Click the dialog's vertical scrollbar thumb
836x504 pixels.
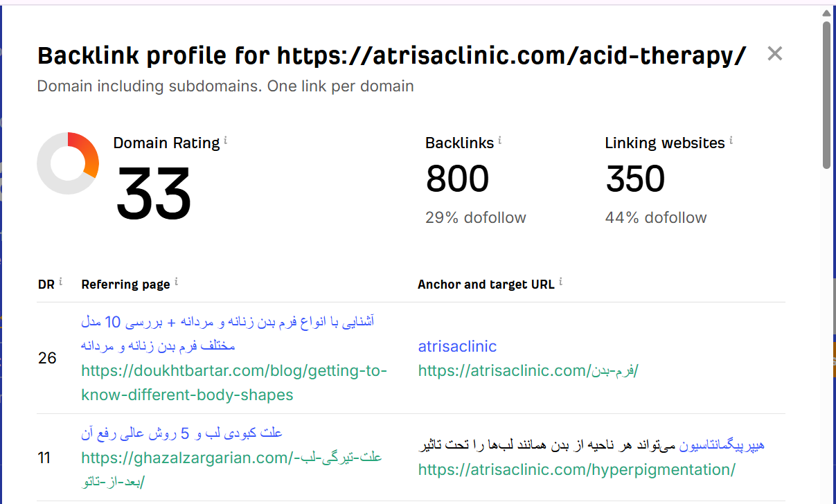(826, 93)
